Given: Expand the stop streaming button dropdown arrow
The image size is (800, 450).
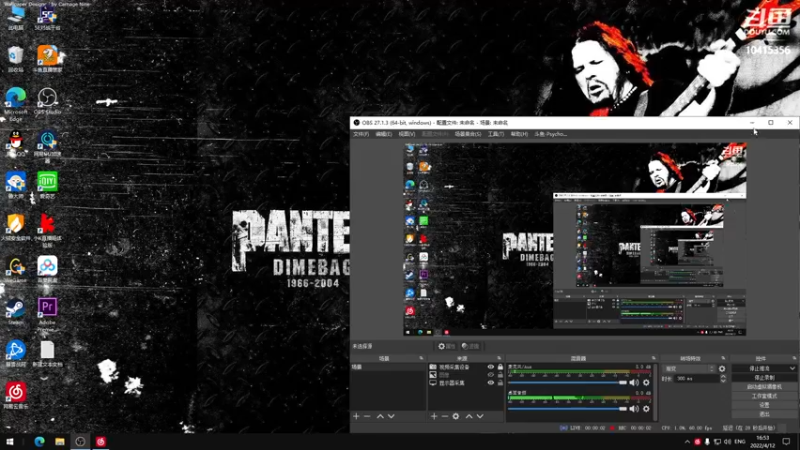Looking at the screenshot, I should (792, 368).
